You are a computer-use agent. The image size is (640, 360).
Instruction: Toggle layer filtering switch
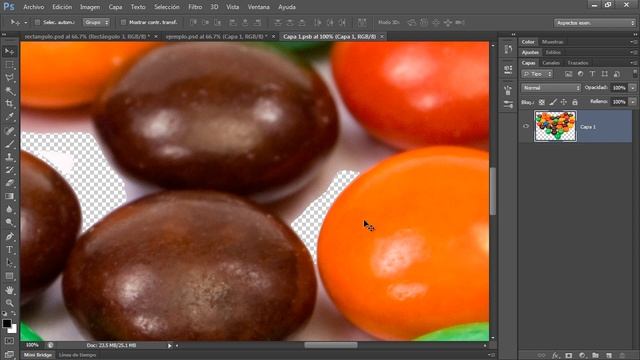[x=635, y=73]
